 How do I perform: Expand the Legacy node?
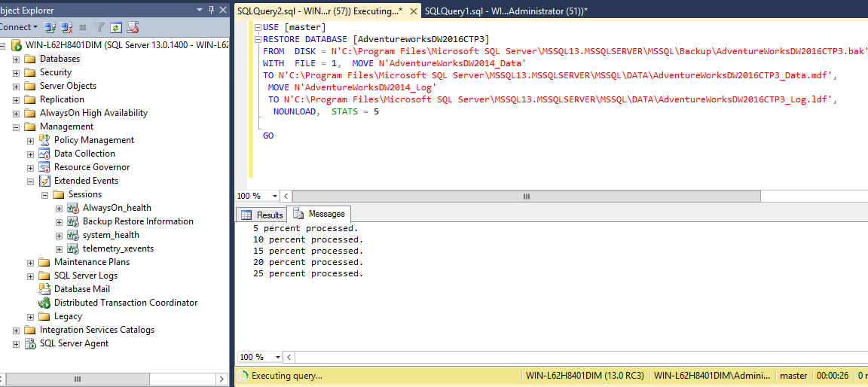pyautogui.click(x=31, y=316)
